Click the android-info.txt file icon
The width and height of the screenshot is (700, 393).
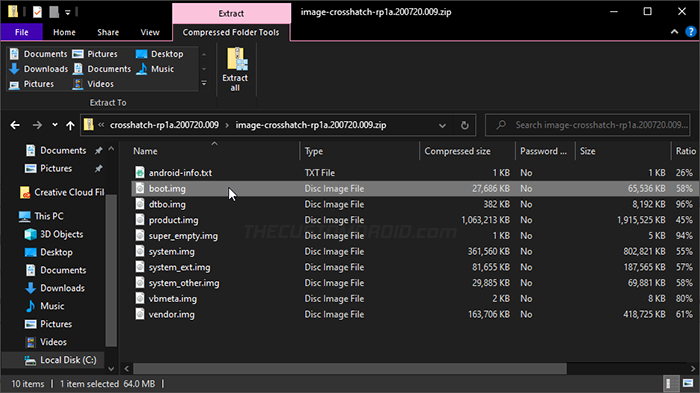pyautogui.click(x=140, y=173)
